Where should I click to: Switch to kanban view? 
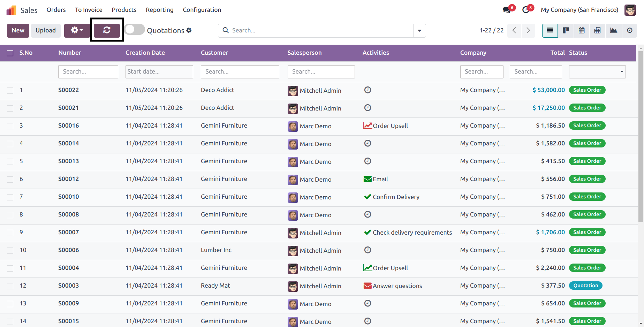click(x=566, y=30)
